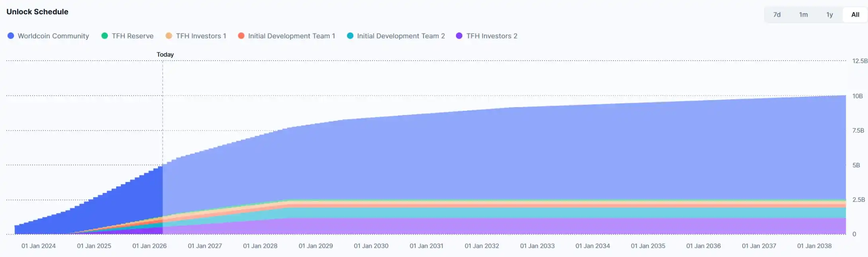The height and width of the screenshot is (257, 868).
Task: Select the All time range tab
Action: (855, 15)
